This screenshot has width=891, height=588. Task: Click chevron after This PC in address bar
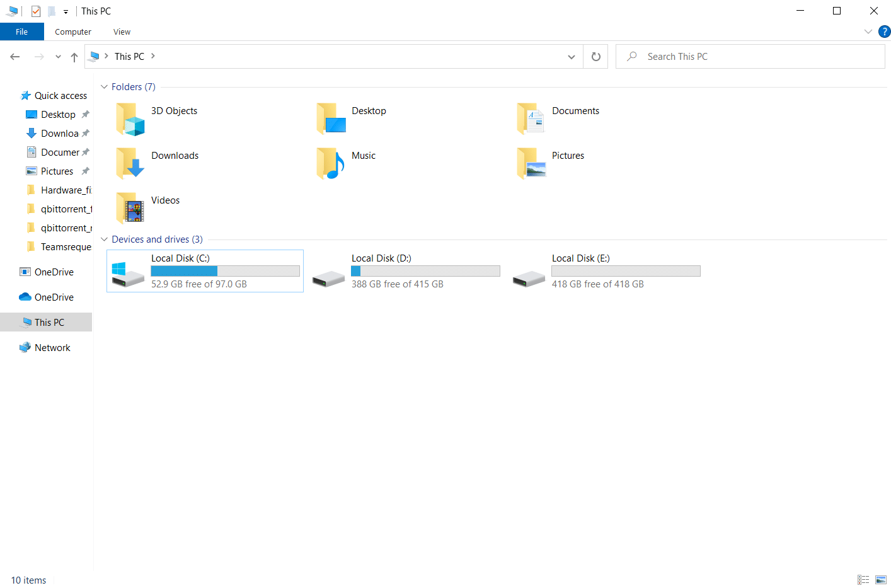pos(153,56)
